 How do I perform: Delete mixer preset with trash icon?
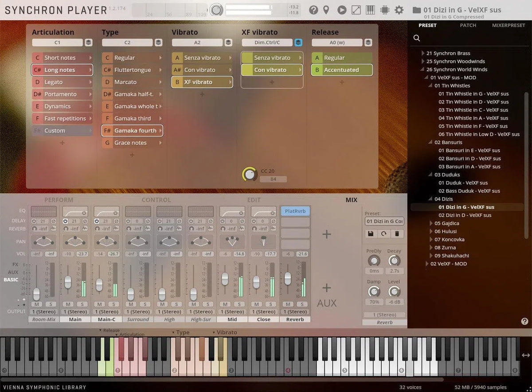click(x=397, y=233)
